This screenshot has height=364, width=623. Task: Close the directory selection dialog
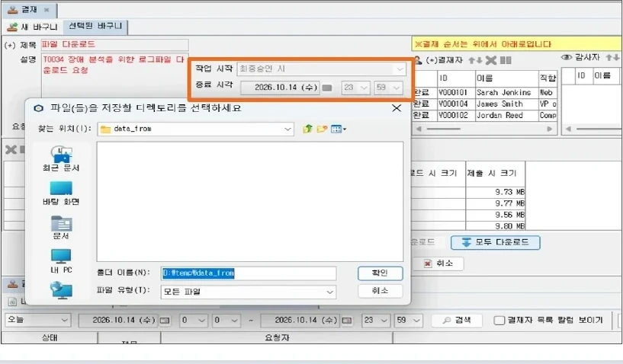tap(396, 108)
